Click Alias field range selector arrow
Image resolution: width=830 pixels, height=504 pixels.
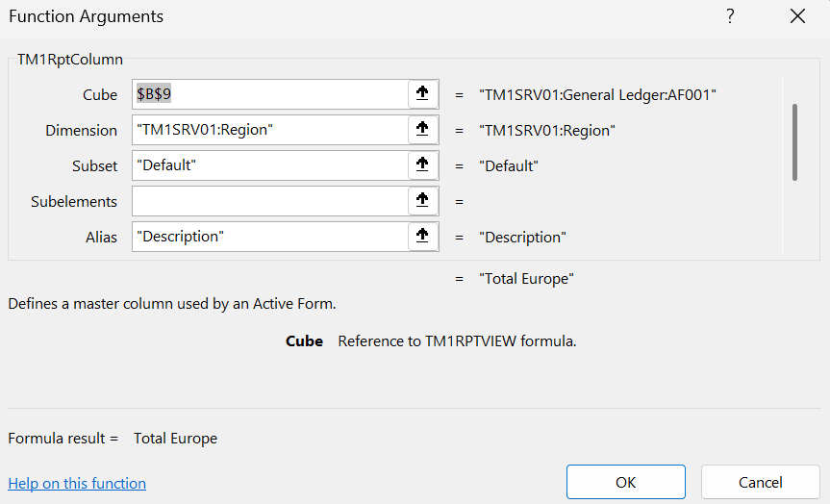pos(422,236)
